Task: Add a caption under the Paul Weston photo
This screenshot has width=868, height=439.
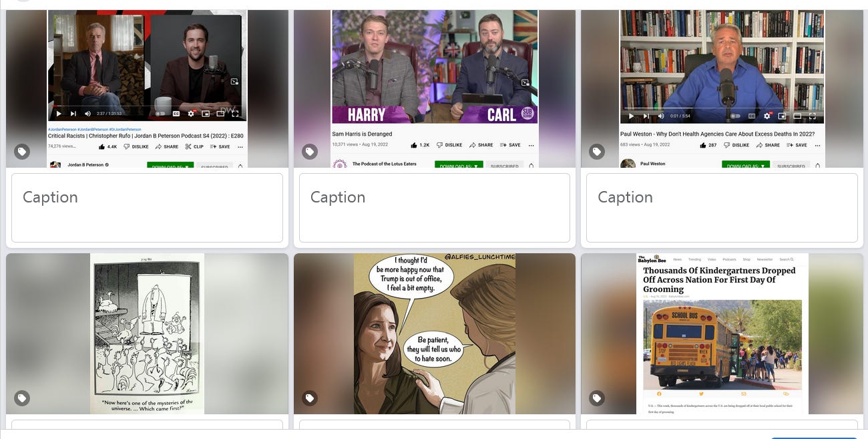Action: coord(722,208)
